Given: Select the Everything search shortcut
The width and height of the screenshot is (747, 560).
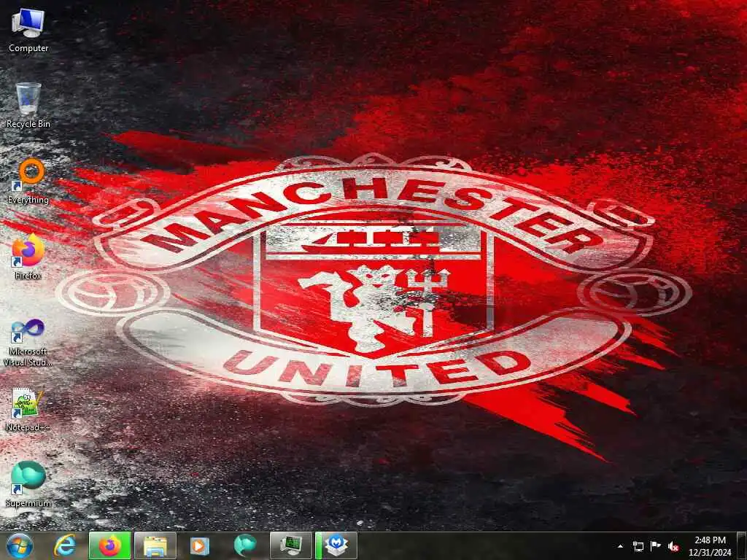Looking at the screenshot, I should pos(28,182).
